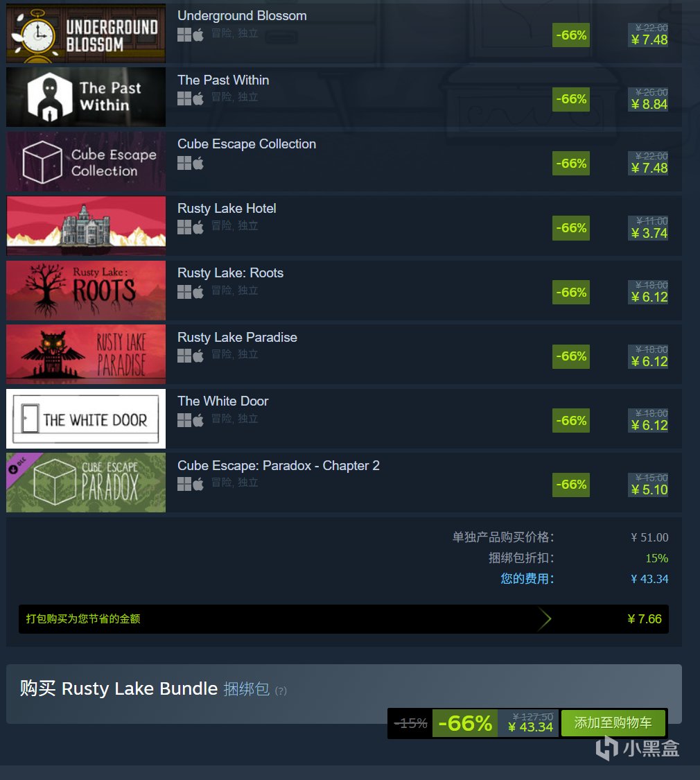Screen dimensions: 700x780
Task: Open Rusty Lake Paradise thumbnail
Action: click(86, 354)
